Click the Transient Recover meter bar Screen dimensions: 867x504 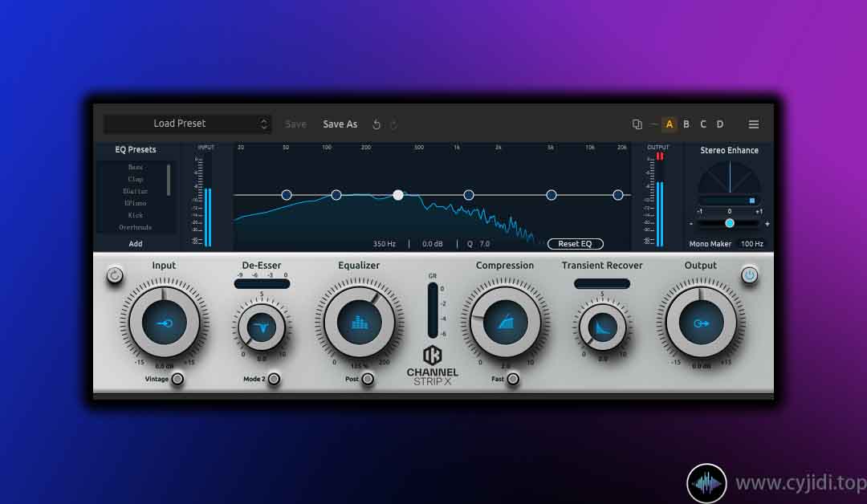602,284
